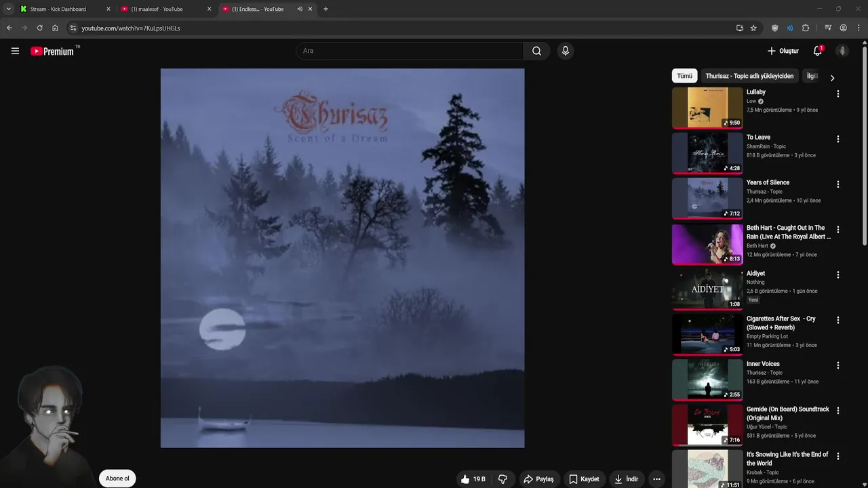Click the Ara search input field
Viewport: 868px width, 488px height.
(410, 51)
